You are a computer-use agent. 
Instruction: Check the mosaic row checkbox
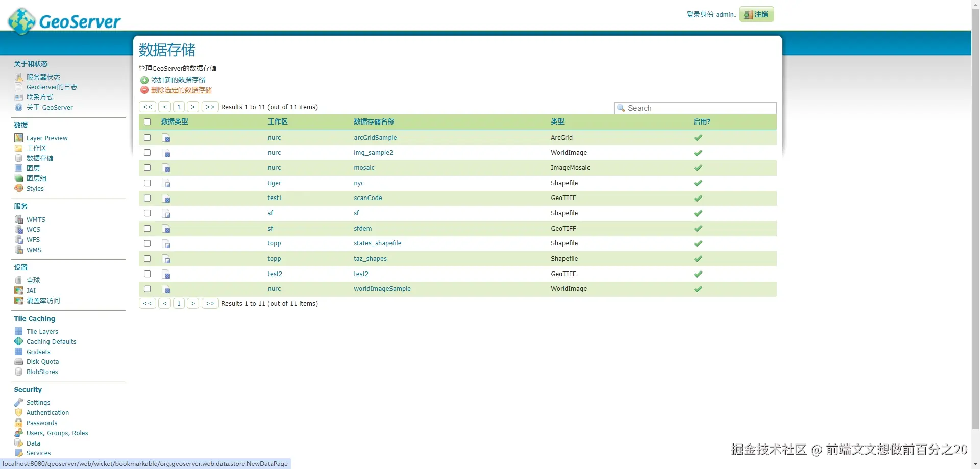(x=148, y=168)
